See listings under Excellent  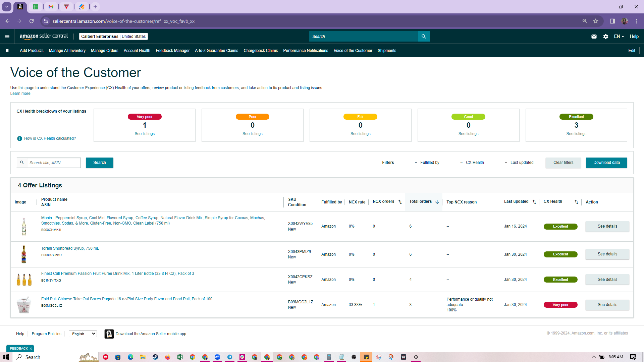(576, 134)
